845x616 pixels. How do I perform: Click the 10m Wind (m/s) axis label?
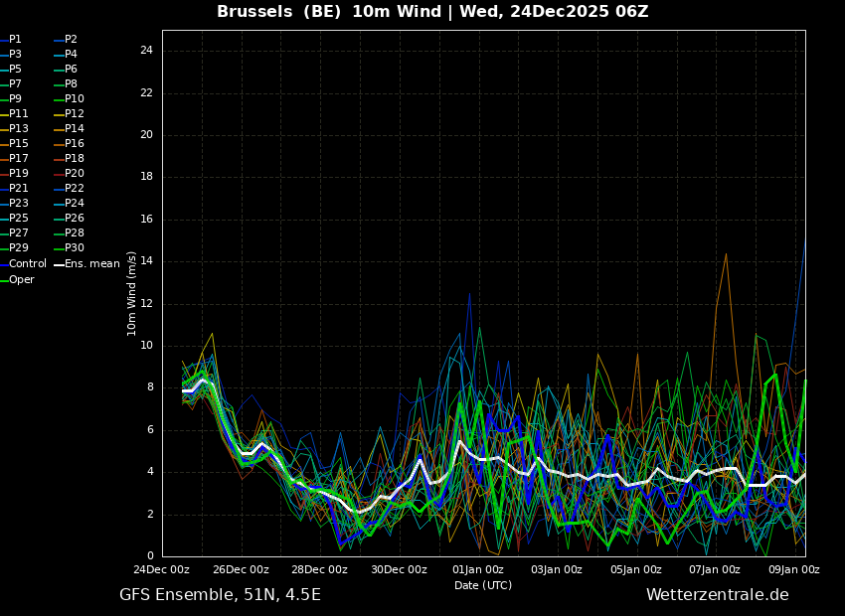click(x=131, y=293)
